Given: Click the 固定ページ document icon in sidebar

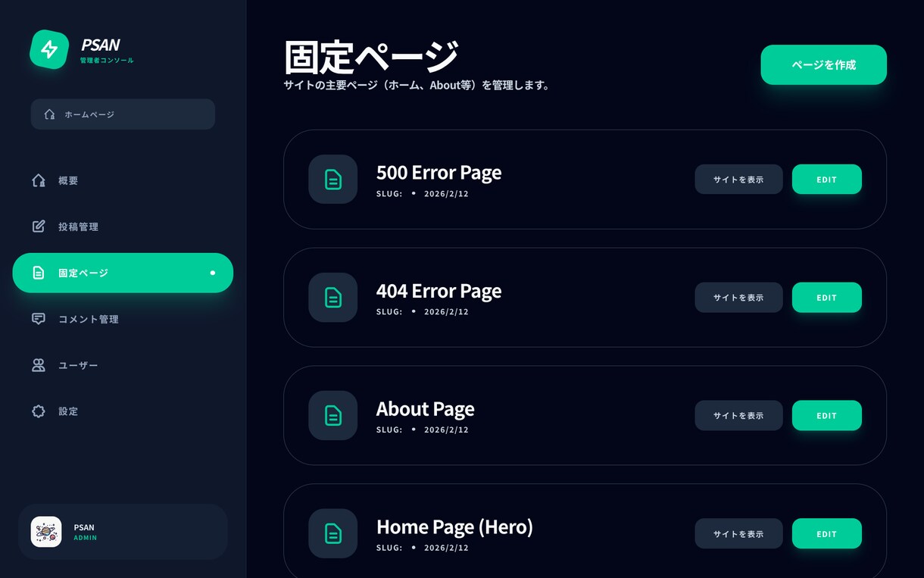Looking at the screenshot, I should click(39, 273).
